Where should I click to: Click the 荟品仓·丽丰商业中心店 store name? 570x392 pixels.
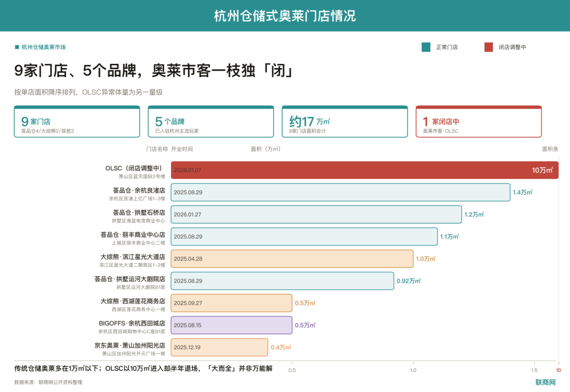tap(132, 235)
